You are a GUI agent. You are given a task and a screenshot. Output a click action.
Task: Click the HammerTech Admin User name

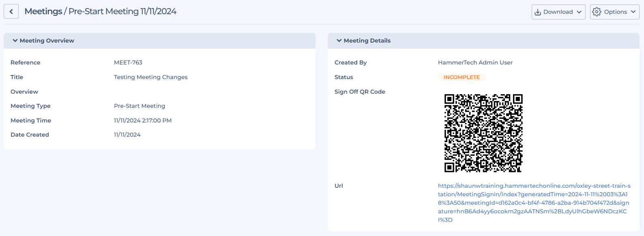pyautogui.click(x=475, y=62)
